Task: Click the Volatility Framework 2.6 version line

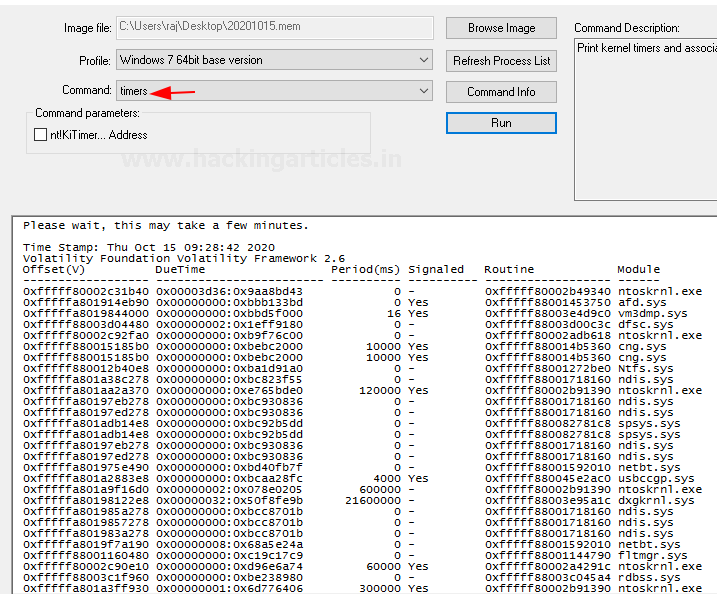Action: (x=184, y=258)
